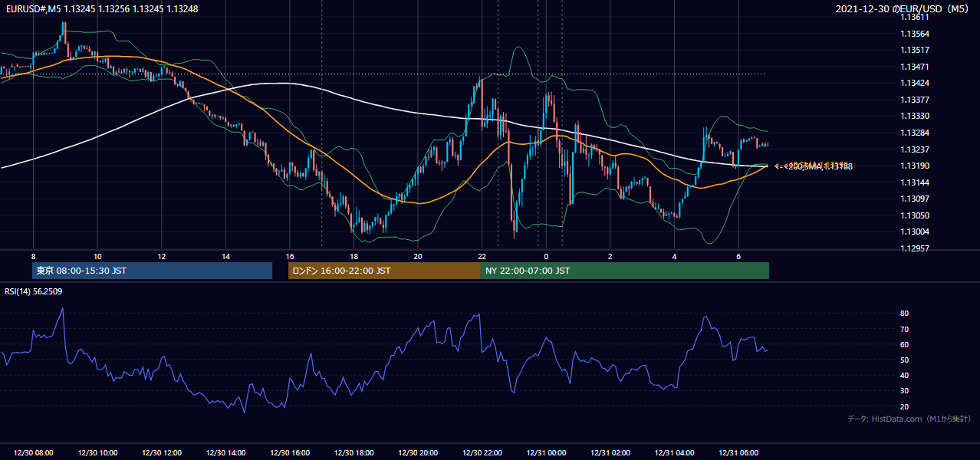Click hour label 16 under the price chart
Viewport: 980px width, 460px height.
click(290, 256)
